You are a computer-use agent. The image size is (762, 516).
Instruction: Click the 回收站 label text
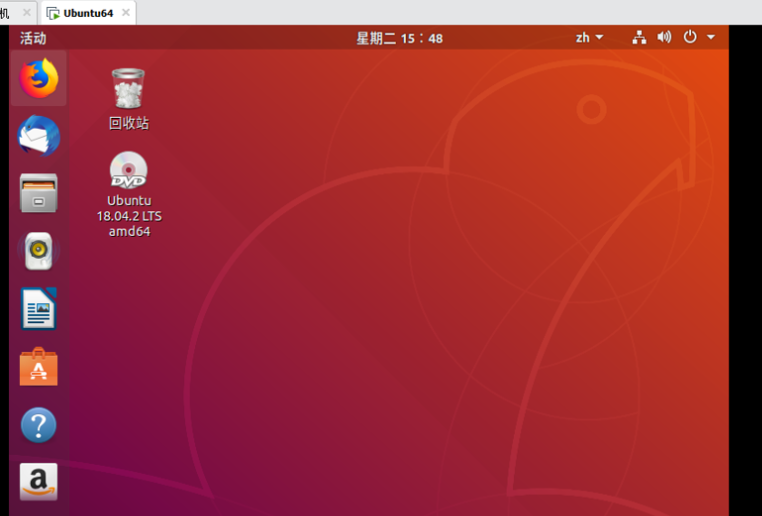pyautogui.click(x=129, y=123)
